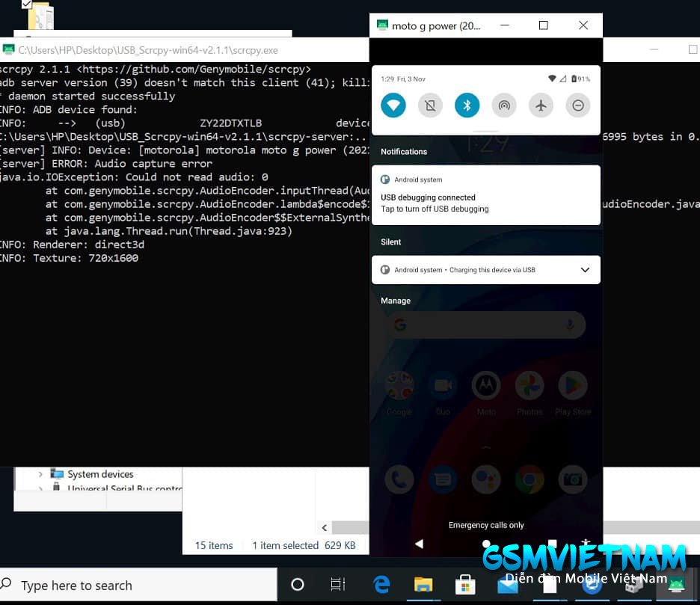Click the Type here to search box
Image resolution: width=700 pixels, height=605 pixels.
[138, 585]
